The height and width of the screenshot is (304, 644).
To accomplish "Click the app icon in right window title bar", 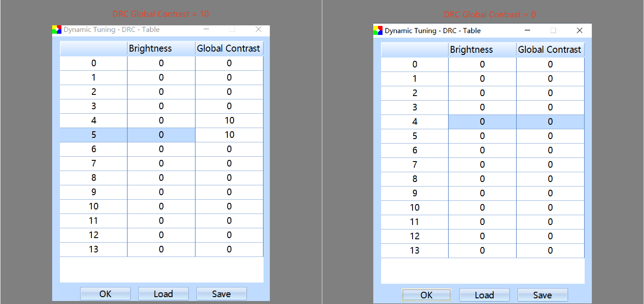I will click(x=378, y=30).
